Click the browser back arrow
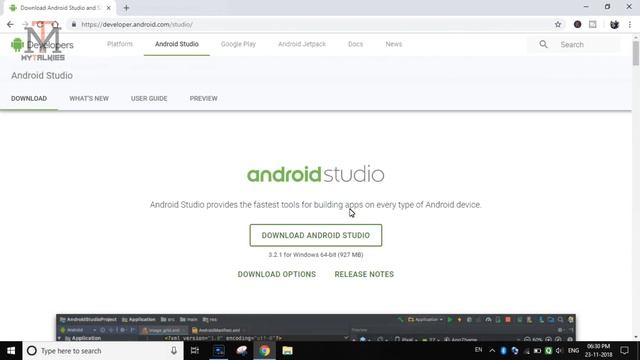This screenshot has width=640, height=360. click(x=10, y=24)
